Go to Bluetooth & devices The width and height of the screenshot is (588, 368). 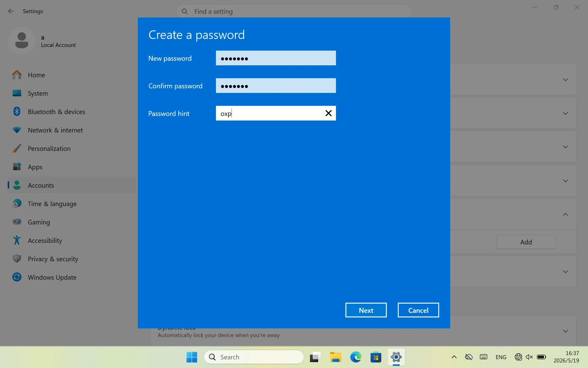[x=72, y=112]
